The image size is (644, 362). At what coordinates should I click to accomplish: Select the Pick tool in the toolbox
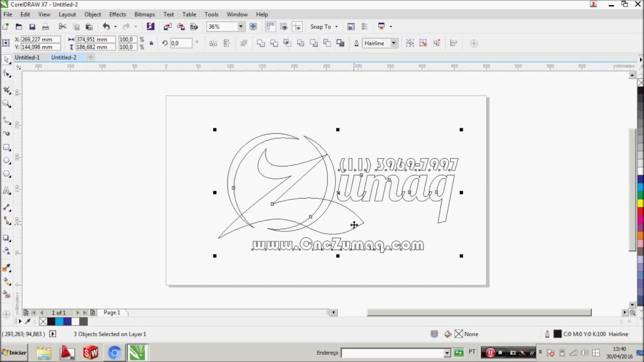[x=7, y=60]
